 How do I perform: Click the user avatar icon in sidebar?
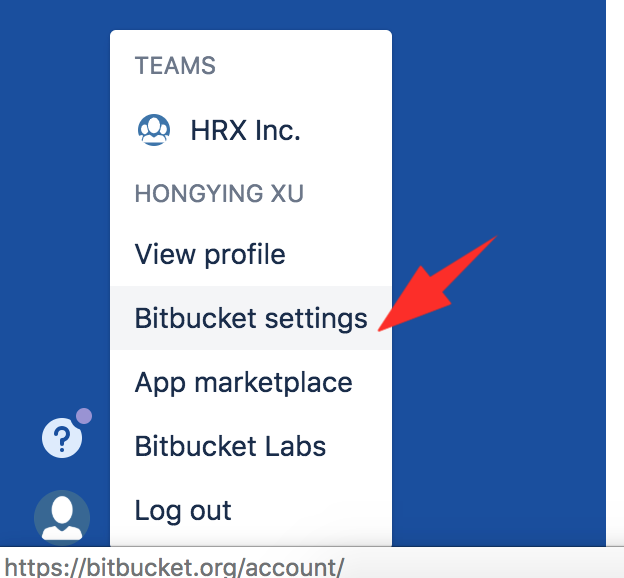click(x=62, y=518)
